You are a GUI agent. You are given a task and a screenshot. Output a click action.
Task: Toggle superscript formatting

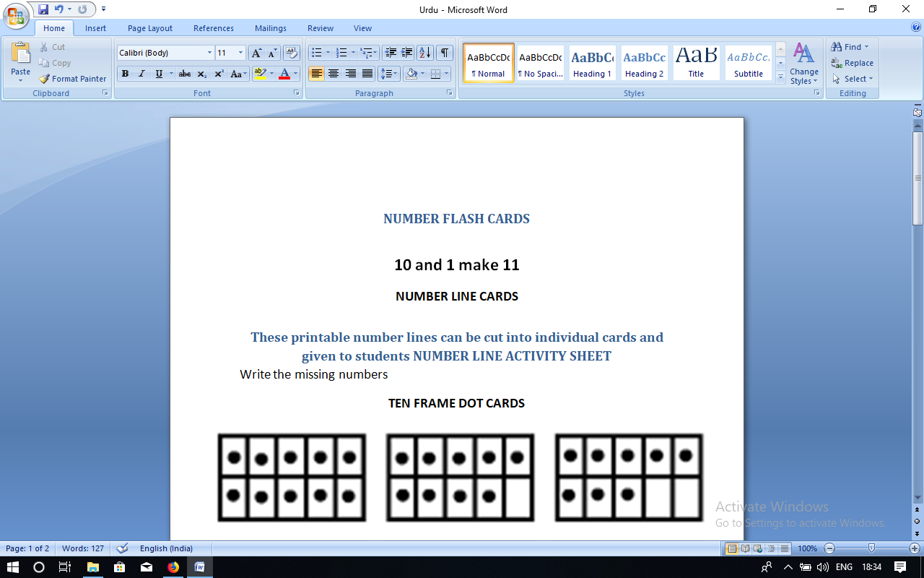click(x=219, y=74)
